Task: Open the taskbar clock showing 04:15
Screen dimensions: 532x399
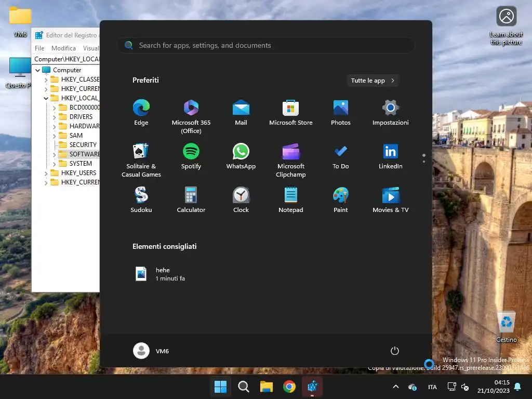Action: (494, 387)
